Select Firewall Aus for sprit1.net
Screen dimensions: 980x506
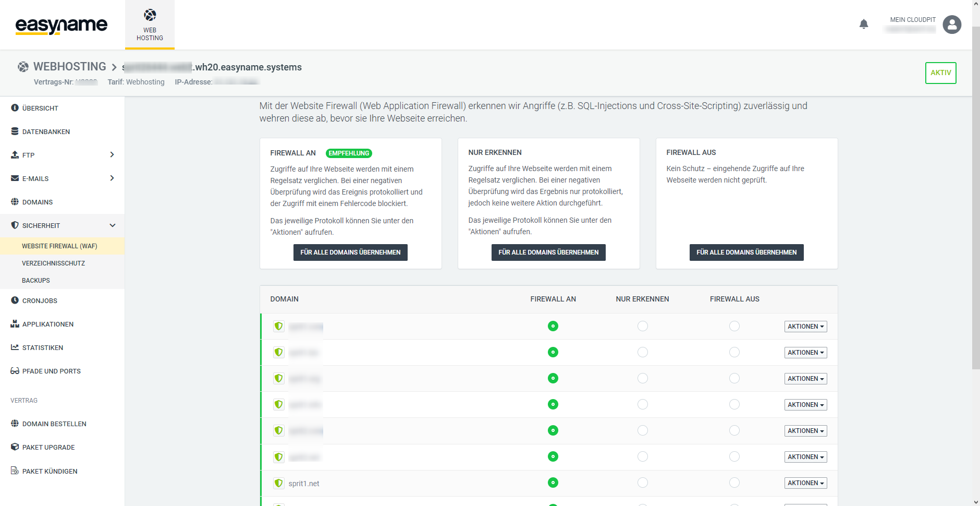tap(734, 483)
